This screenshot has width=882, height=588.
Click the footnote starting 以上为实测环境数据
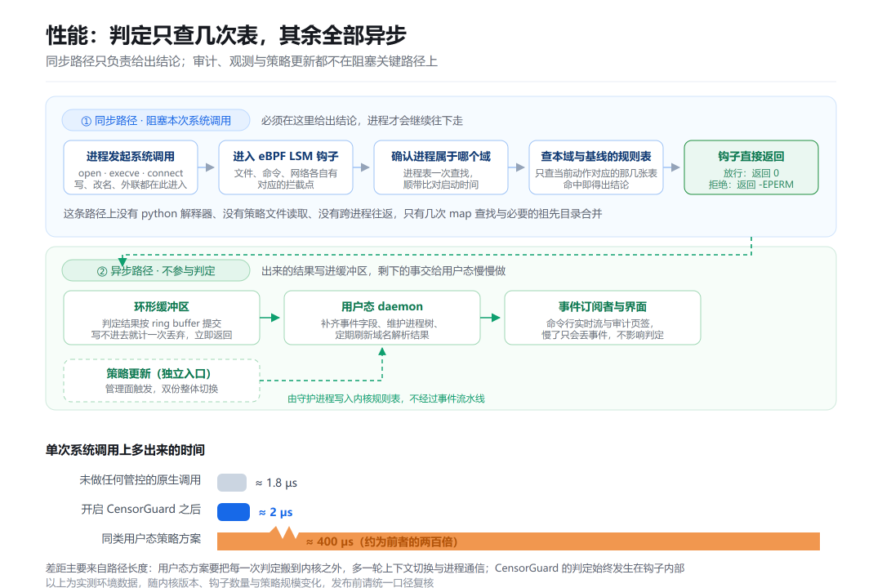[239, 582]
